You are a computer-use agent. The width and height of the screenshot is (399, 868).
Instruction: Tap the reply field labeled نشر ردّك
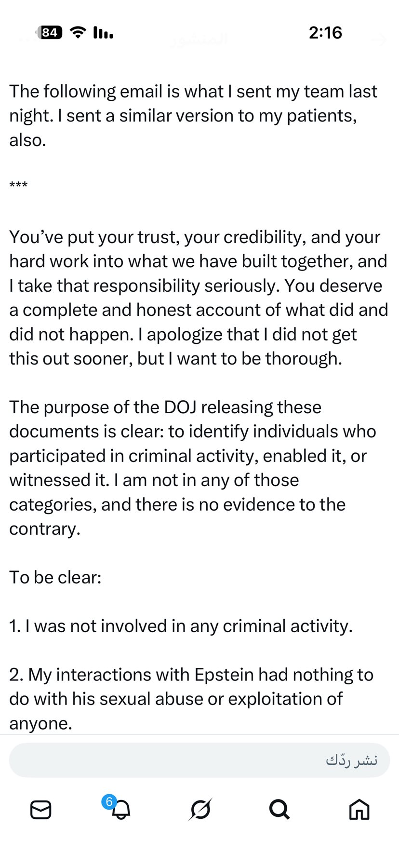[x=199, y=760]
